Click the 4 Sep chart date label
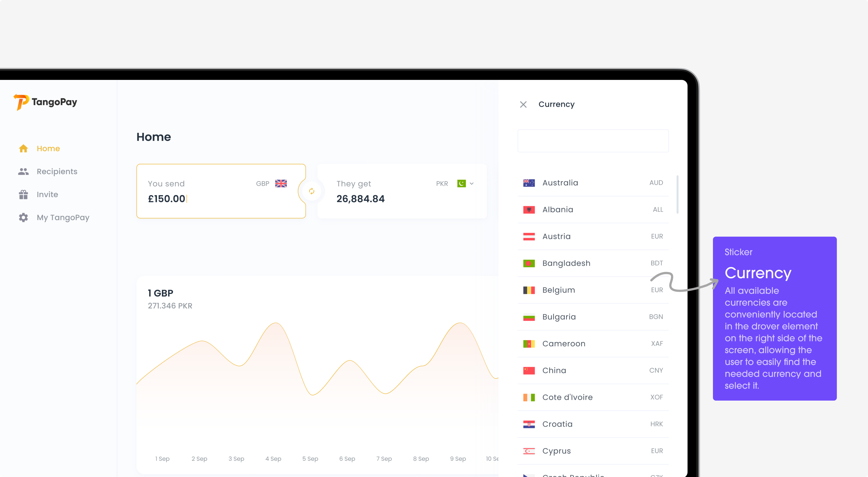The width and height of the screenshot is (868, 477). click(273, 459)
